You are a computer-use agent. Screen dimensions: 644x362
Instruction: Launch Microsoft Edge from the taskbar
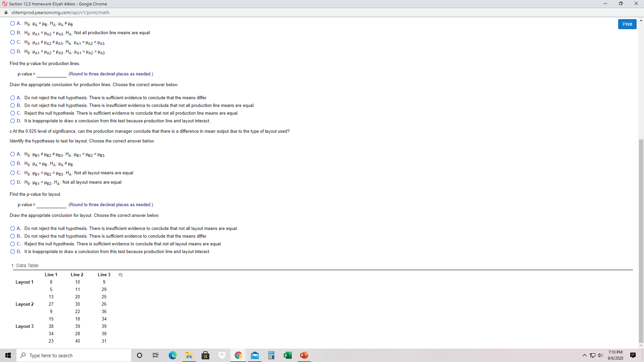pos(172,355)
